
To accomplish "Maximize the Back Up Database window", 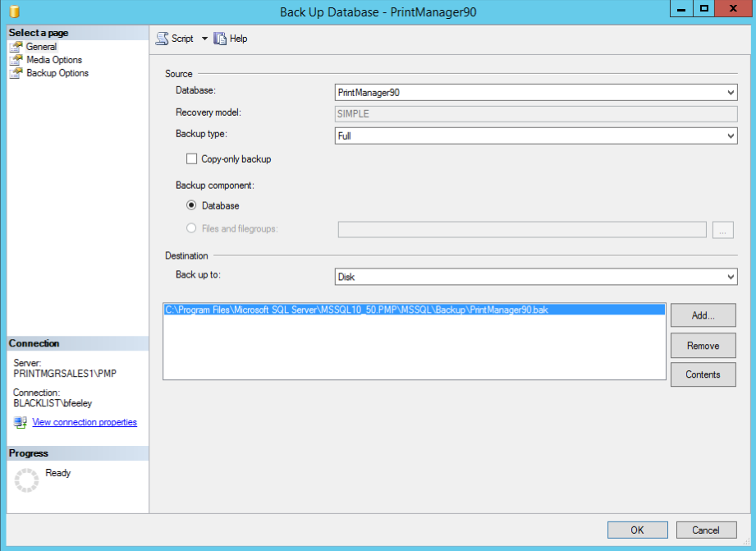I will (704, 9).
